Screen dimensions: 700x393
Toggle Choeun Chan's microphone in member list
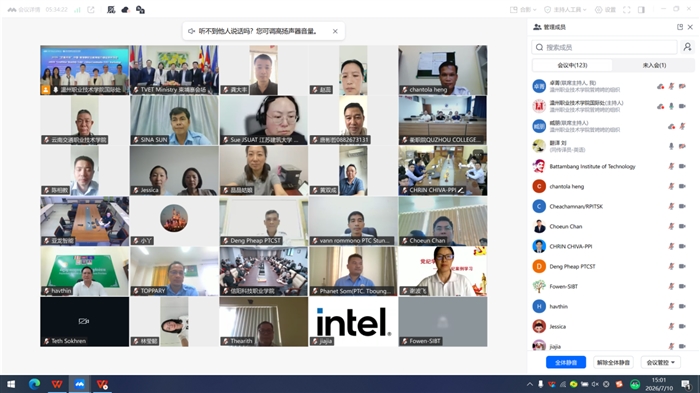(x=671, y=226)
